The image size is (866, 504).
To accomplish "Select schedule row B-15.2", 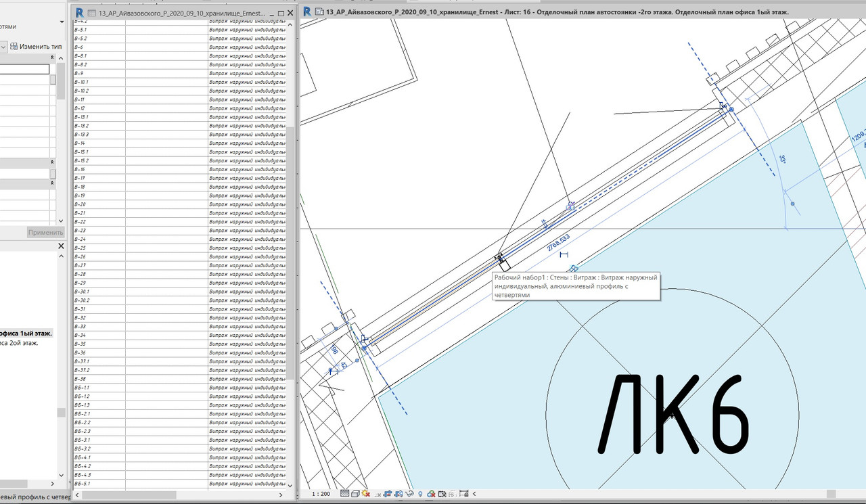I will pos(179,161).
